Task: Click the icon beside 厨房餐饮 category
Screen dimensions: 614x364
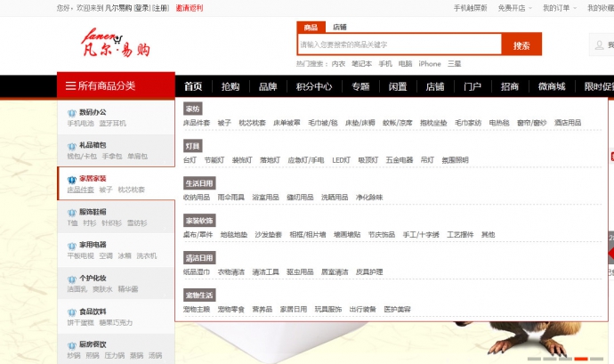Action: point(72,345)
